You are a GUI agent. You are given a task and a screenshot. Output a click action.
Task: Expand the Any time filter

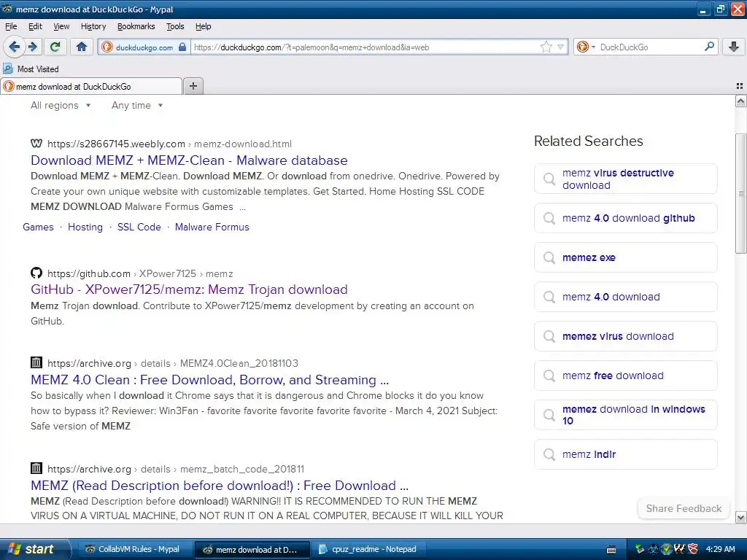pyautogui.click(x=137, y=105)
